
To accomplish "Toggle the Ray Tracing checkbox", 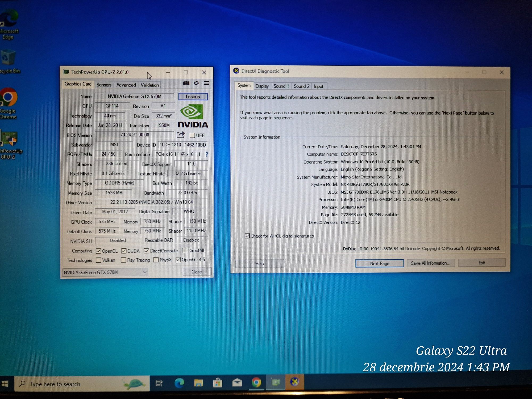I will pos(123,260).
